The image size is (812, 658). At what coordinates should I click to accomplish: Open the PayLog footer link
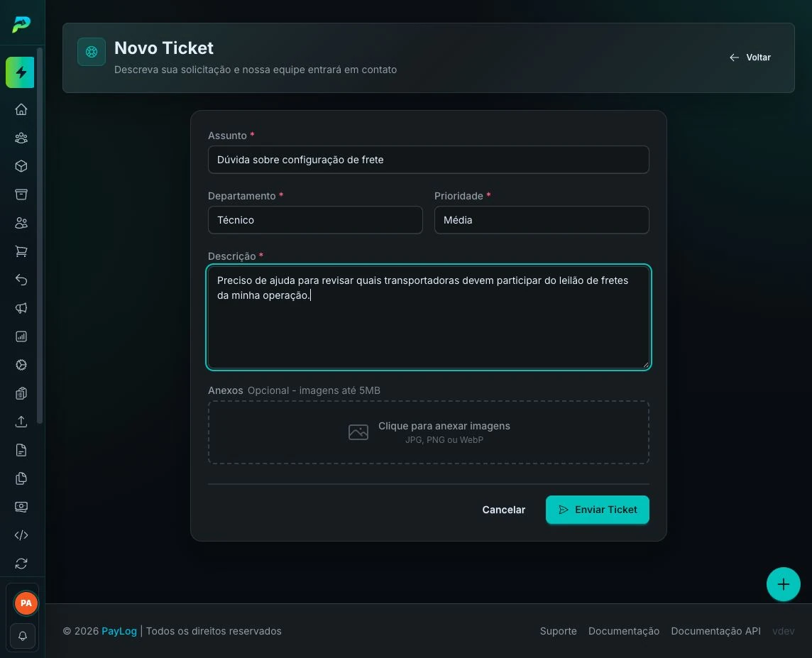pyautogui.click(x=119, y=631)
